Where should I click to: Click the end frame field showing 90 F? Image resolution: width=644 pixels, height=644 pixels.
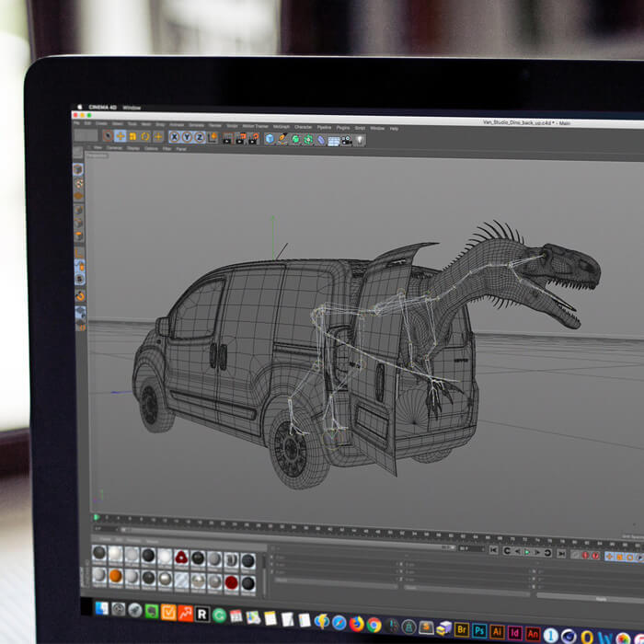471,548
